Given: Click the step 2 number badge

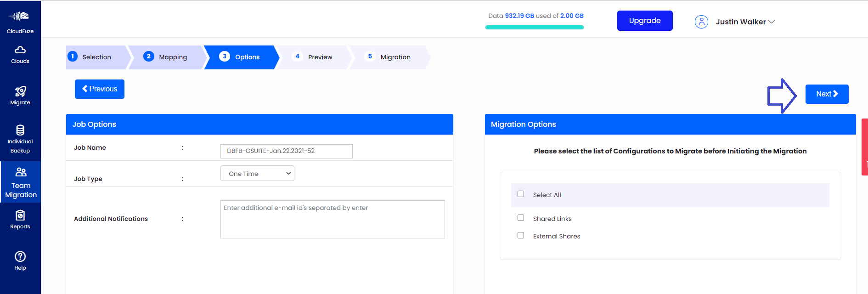Looking at the screenshot, I should (x=149, y=57).
